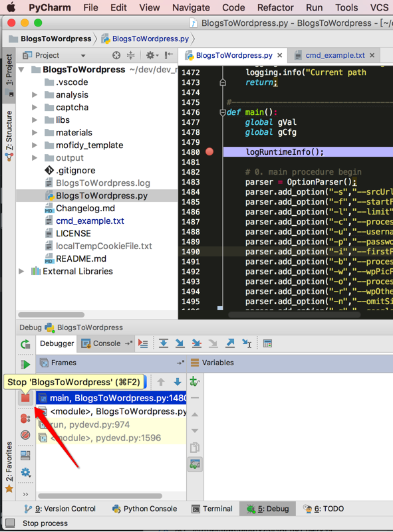This screenshot has width=393, height=532.
Task: Close the cmd_example.txt editor tab
Action: (x=372, y=55)
